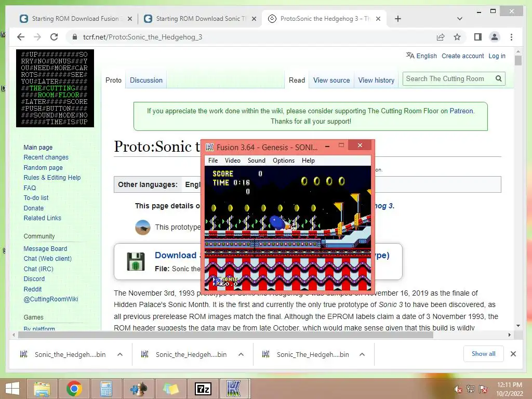The image size is (532, 399).
Task: Click the page horizontal scrollbar
Action: point(225,335)
